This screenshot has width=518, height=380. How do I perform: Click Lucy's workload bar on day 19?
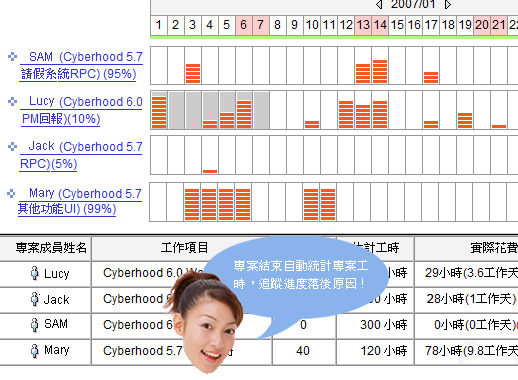pos(465,121)
